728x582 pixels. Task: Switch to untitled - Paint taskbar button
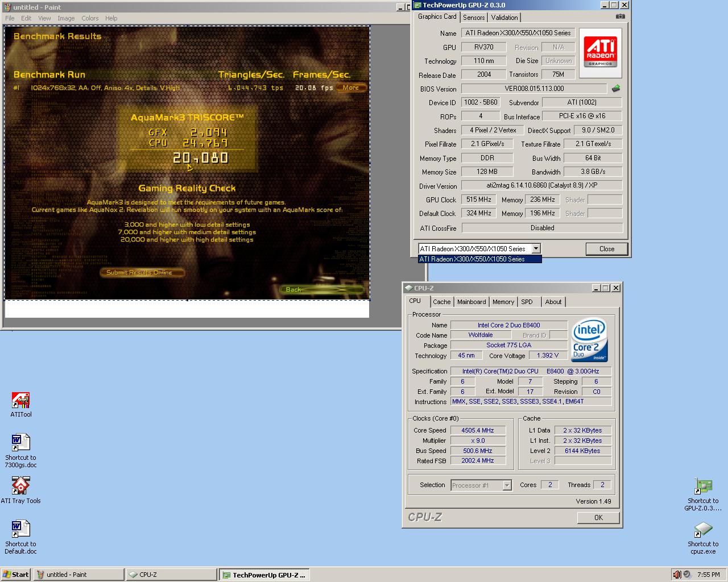point(78,575)
